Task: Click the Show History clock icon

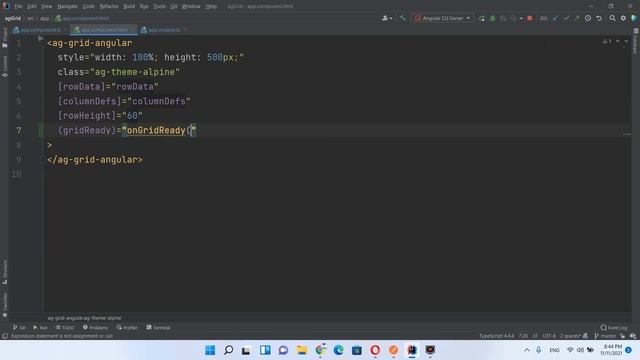Action: (588, 18)
